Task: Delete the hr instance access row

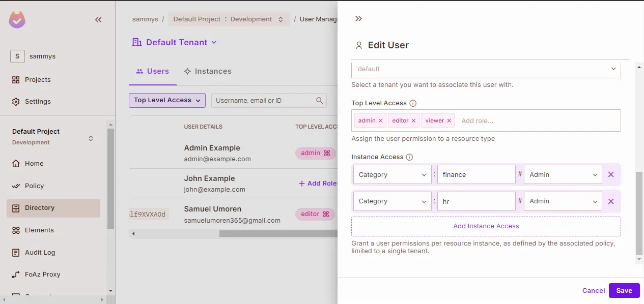Action: tap(611, 201)
